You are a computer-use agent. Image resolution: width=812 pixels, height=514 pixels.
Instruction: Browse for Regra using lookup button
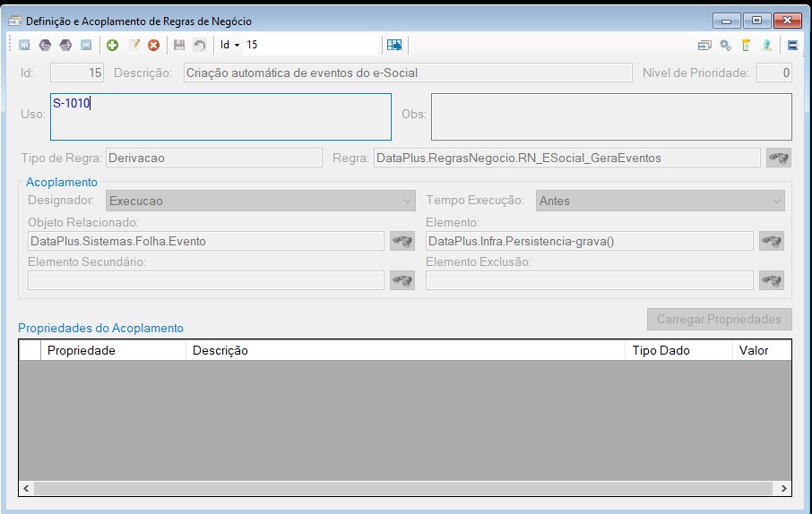point(778,158)
